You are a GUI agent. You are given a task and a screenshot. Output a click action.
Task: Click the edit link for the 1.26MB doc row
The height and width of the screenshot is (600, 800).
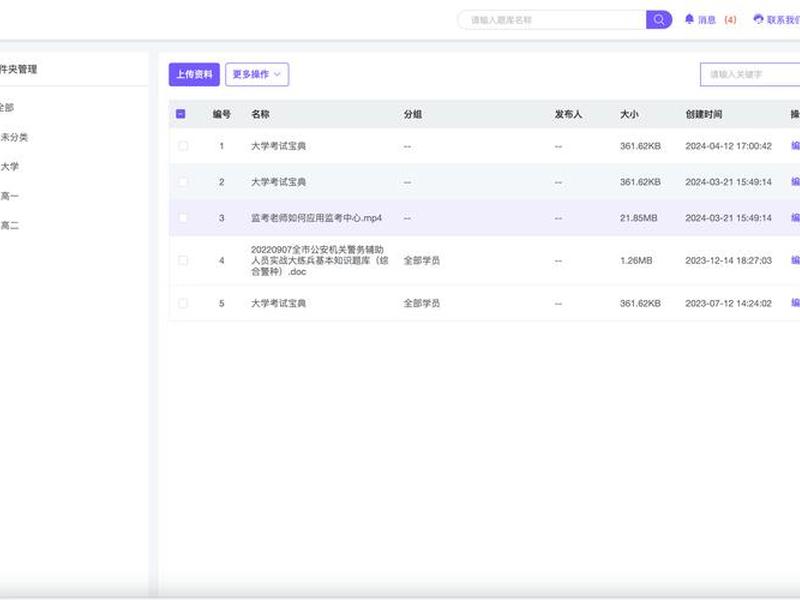click(x=795, y=260)
